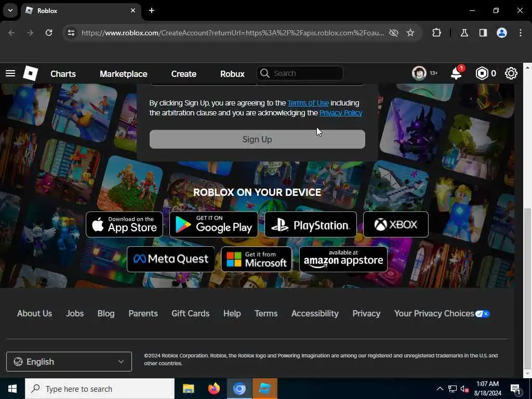Open the Roblox hamburger navigation menu
Viewport: 532px width, 399px height.
10,73
